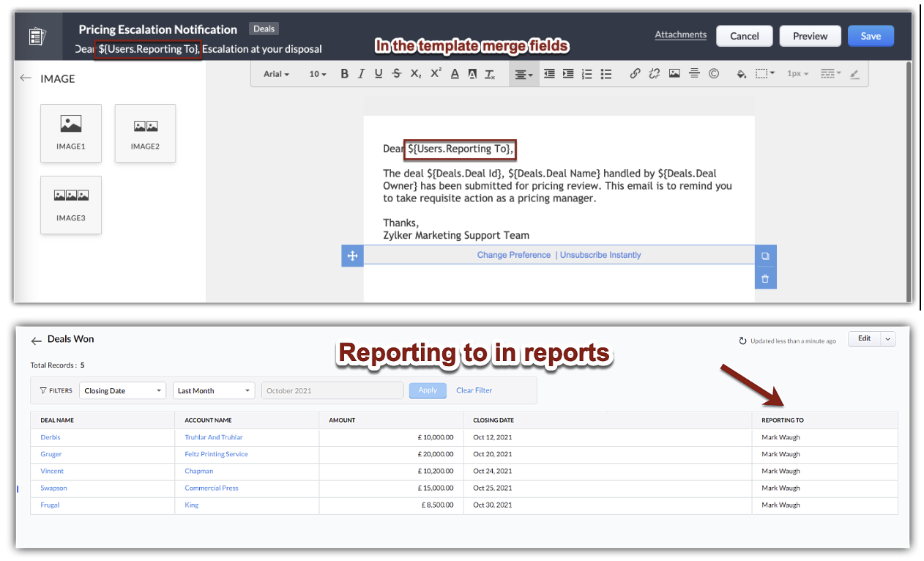
Task: Apply italic formatting
Action: pos(362,74)
